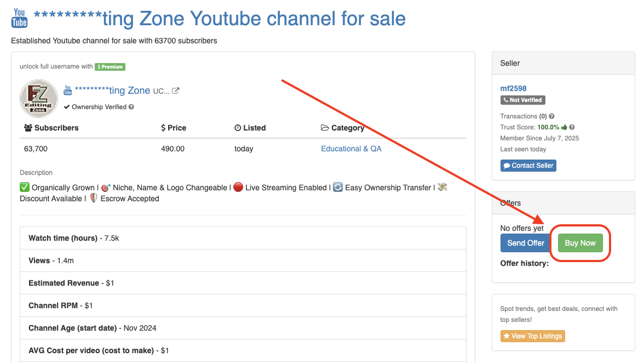Click the Seller panel header
Screen dimensions: 644x363
coord(563,63)
